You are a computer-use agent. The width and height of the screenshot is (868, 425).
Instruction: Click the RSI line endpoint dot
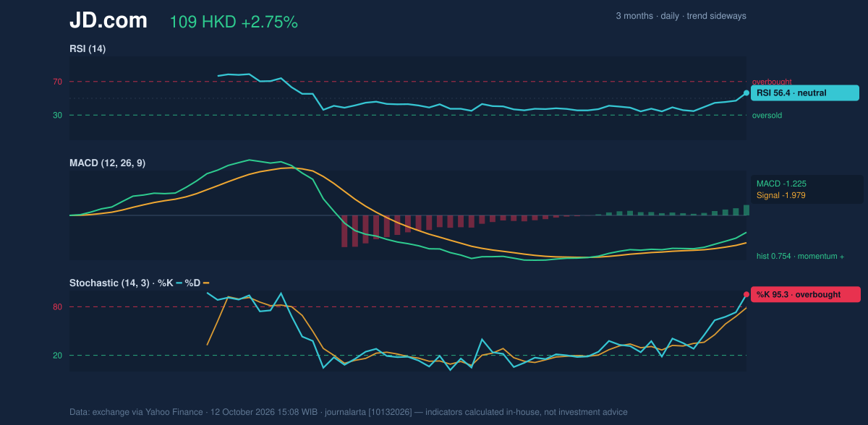pyautogui.click(x=746, y=93)
